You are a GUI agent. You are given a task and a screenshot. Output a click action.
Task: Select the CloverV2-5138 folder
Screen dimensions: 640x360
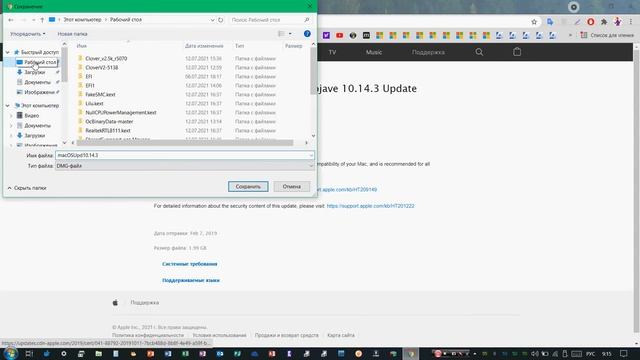(x=102, y=68)
